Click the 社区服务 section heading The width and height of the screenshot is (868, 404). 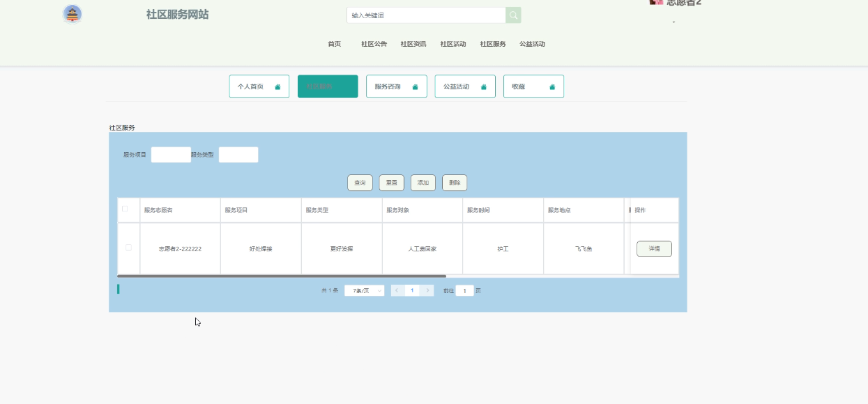122,128
